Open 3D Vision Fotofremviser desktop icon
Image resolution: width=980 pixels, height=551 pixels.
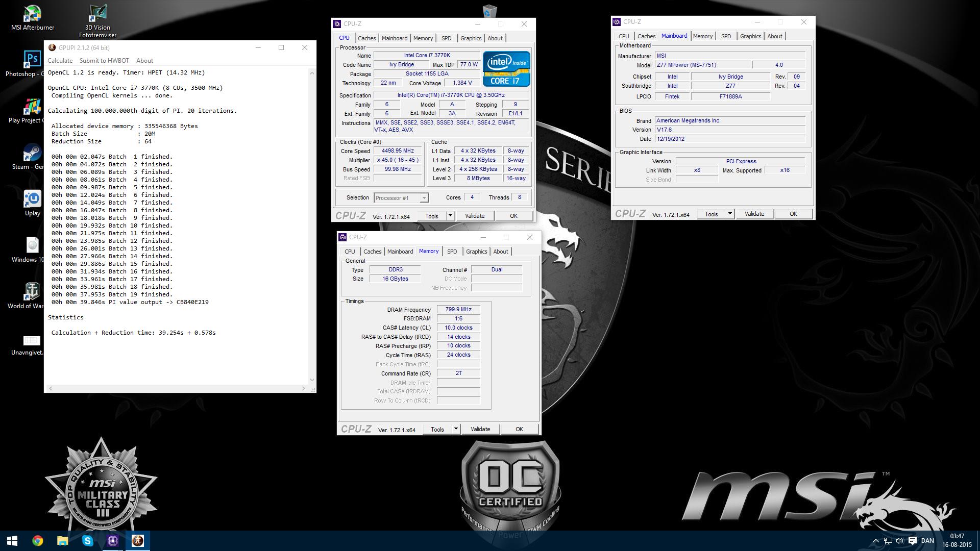pyautogui.click(x=97, y=21)
